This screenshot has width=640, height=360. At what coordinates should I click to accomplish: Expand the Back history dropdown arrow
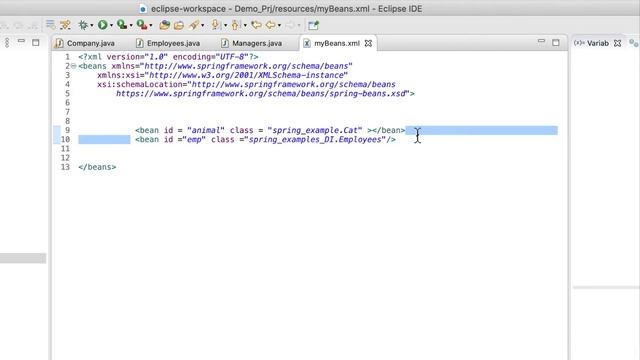[x=279, y=25]
